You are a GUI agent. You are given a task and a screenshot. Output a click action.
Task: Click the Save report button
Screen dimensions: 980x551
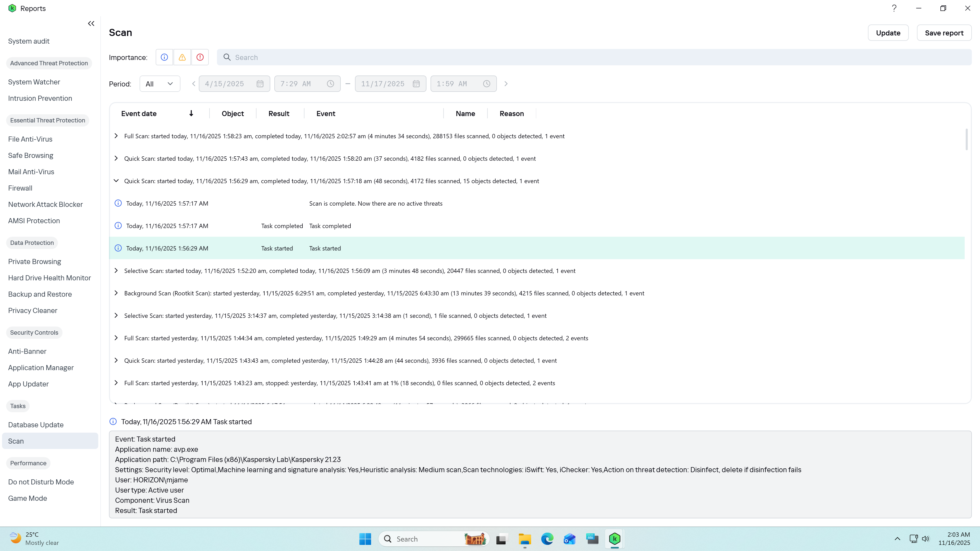(944, 33)
